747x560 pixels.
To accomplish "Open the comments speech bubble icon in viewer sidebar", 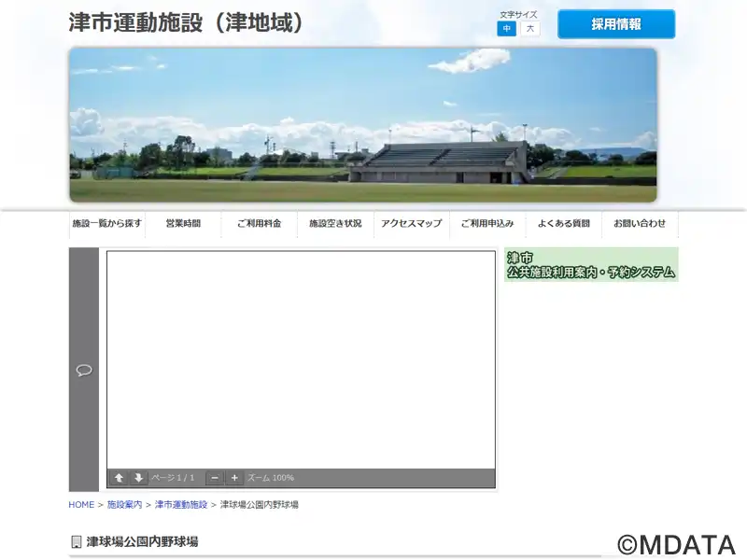I will tap(84, 370).
